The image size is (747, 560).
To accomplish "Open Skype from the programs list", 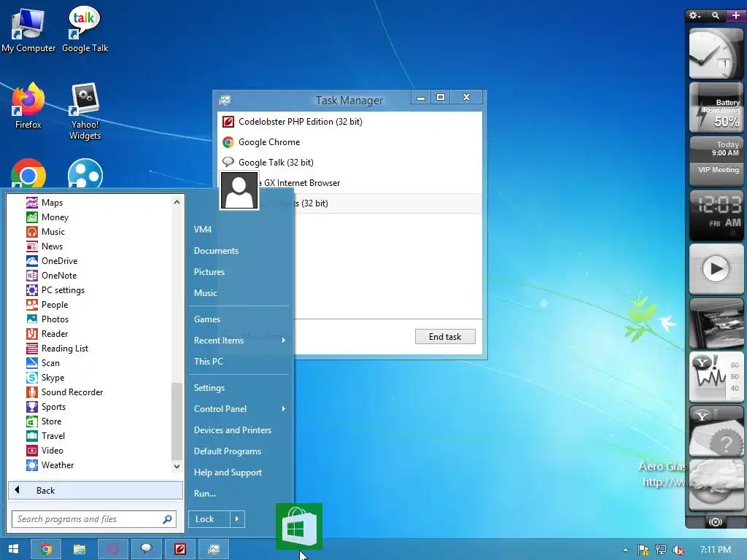I will pos(45,378).
